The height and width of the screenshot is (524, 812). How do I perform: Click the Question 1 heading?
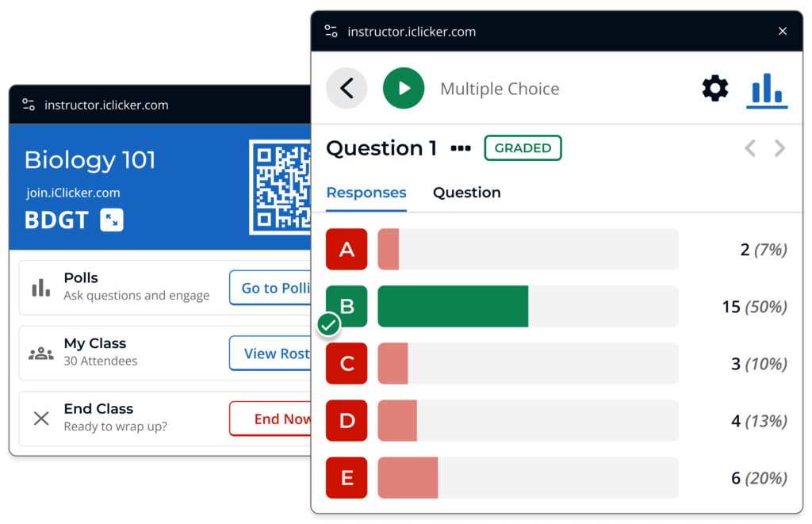(381, 148)
